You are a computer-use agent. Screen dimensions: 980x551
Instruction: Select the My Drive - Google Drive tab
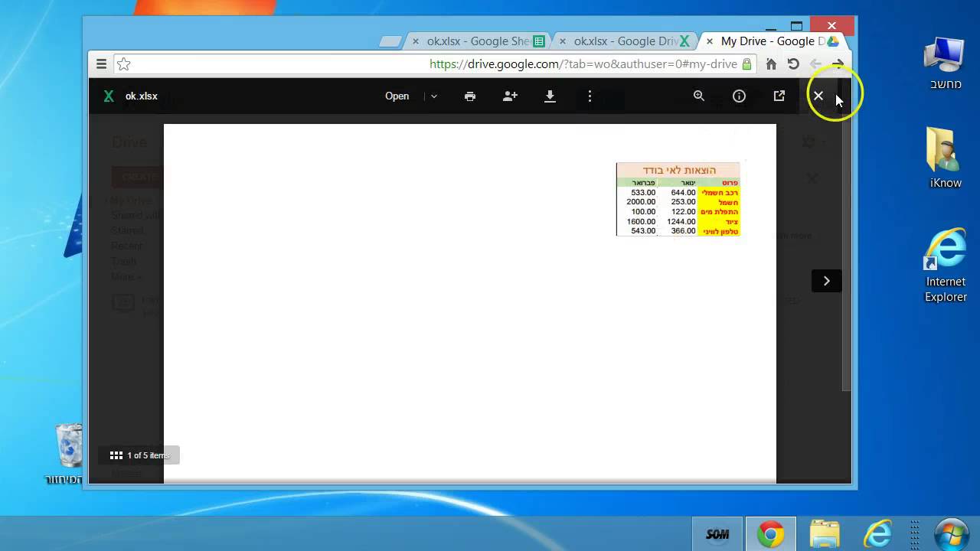(x=772, y=41)
